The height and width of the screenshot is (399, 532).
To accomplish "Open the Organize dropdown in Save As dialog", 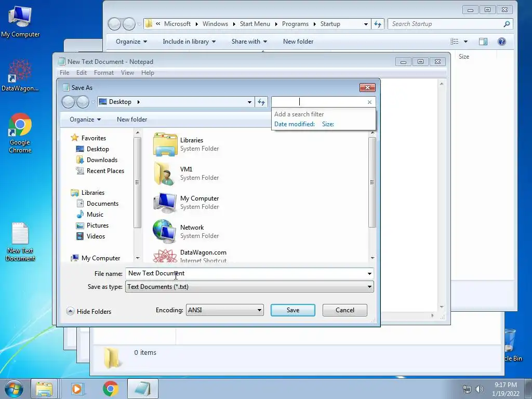I will [85, 119].
